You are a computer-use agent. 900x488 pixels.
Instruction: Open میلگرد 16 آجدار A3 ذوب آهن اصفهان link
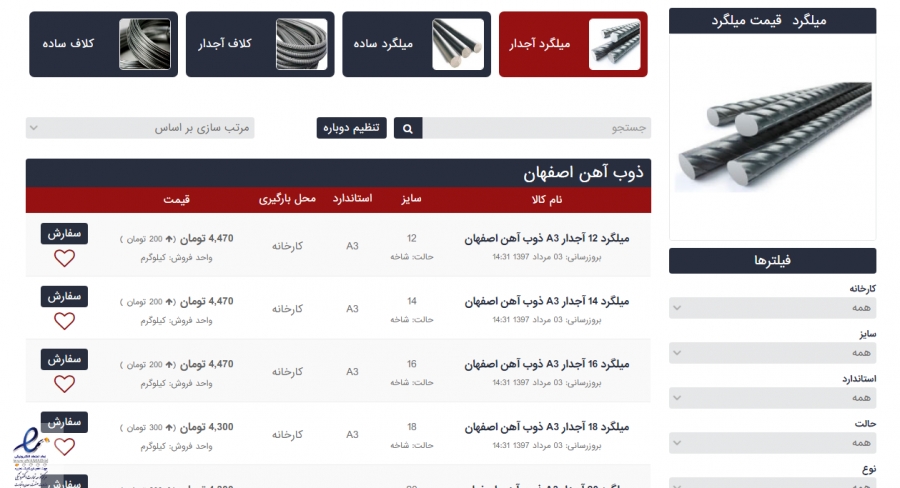546,364
